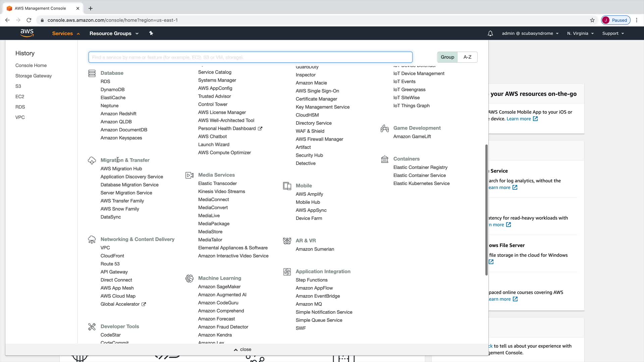Open the Support menu
The image size is (644, 362).
[613, 34]
